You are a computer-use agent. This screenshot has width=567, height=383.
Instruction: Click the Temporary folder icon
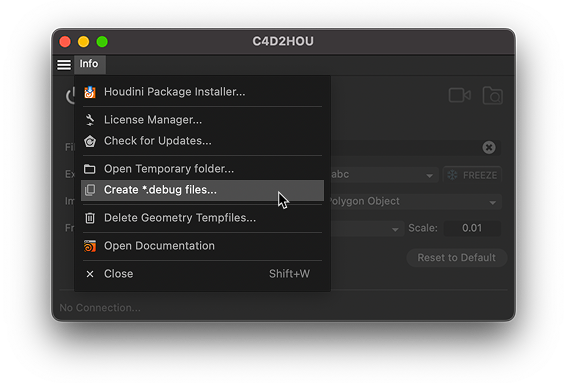pyautogui.click(x=90, y=169)
